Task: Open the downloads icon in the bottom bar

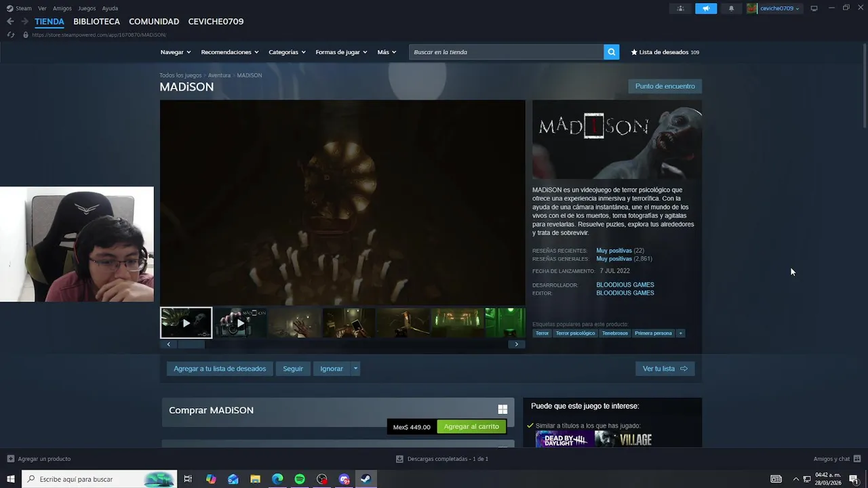Action: tap(399, 459)
